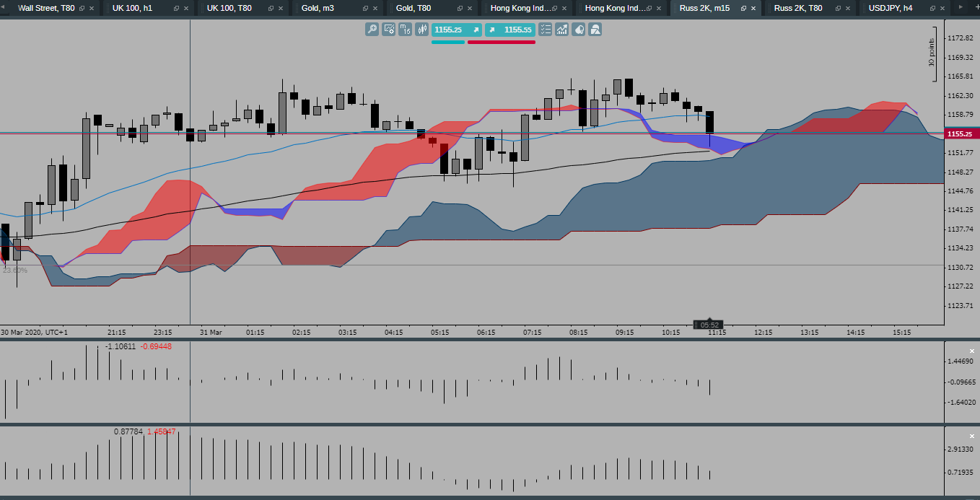Close the Gold, m3 tab
980x500 pixels.
tap(375, 9)
